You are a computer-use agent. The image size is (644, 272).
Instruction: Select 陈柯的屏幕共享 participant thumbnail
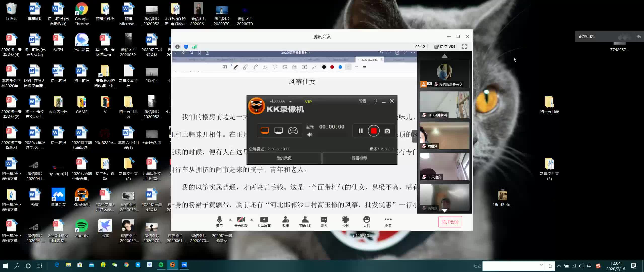(445, 74)
